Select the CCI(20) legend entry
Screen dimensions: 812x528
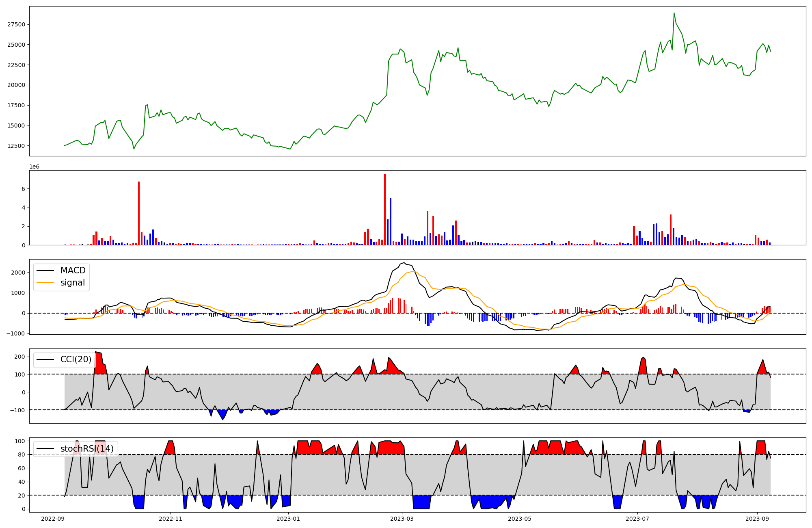point(76,359)
